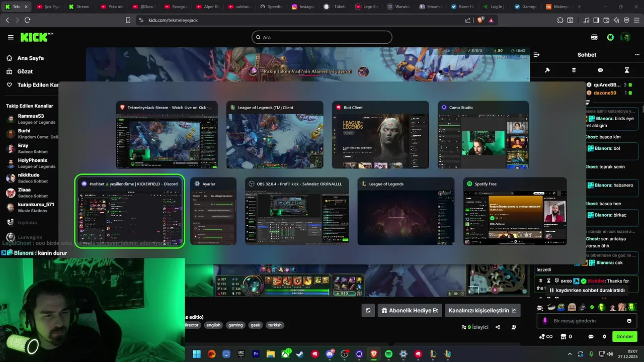Collapse the Sohbet chat panel
Image resolution: width=644 pixels, height=362 pixels.
click(x=536, y=55)
